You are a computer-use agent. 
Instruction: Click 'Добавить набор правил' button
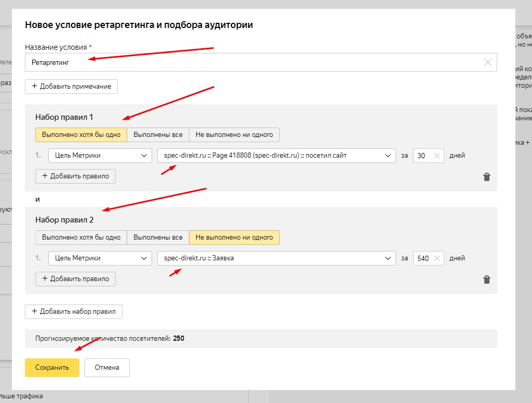(x=74, y=312)
